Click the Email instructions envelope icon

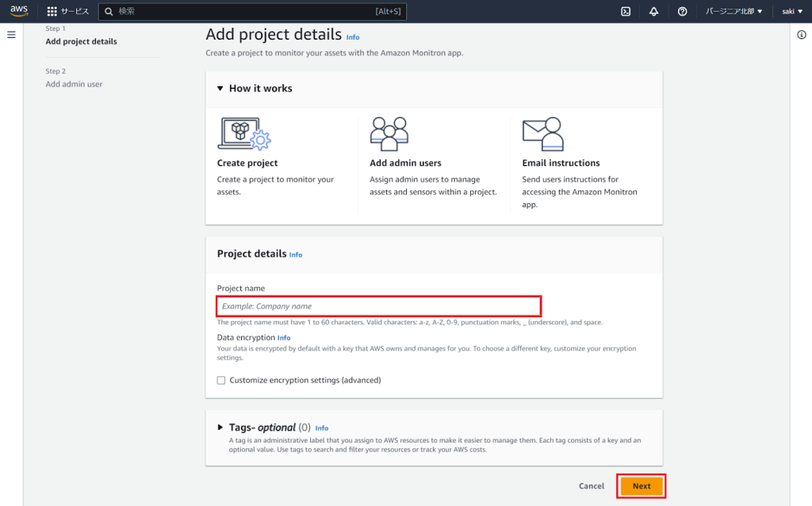point(542,134)
